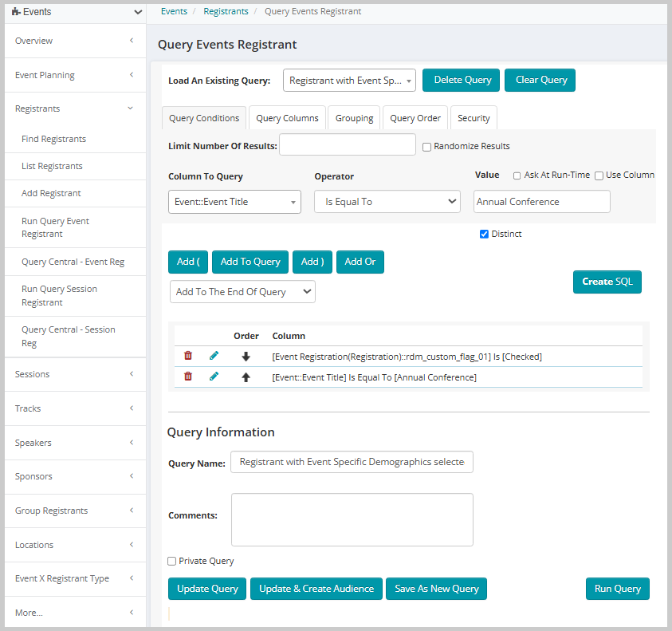Open the Load An Existing Query dropdown

click(349, 81)
